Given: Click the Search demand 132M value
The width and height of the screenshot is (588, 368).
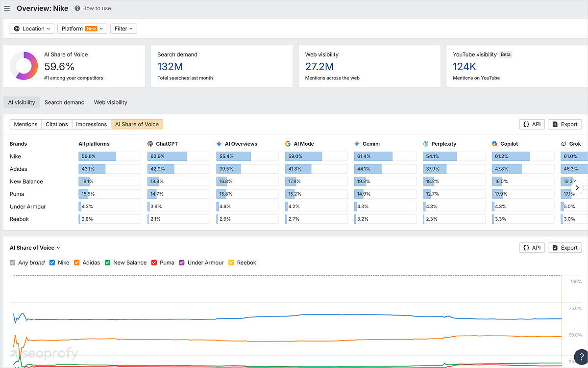Looking at the screenshot, I should (170, 67).
